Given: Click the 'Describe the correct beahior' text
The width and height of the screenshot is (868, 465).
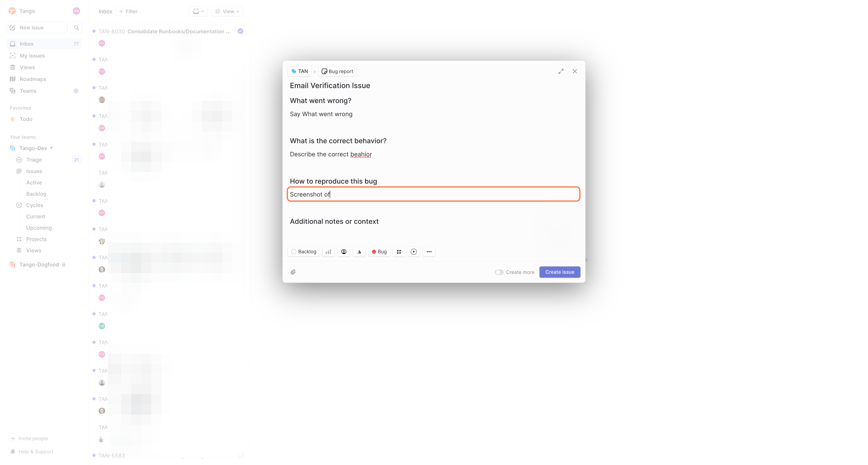Looking at the screenshot, I should coord(331,154).
